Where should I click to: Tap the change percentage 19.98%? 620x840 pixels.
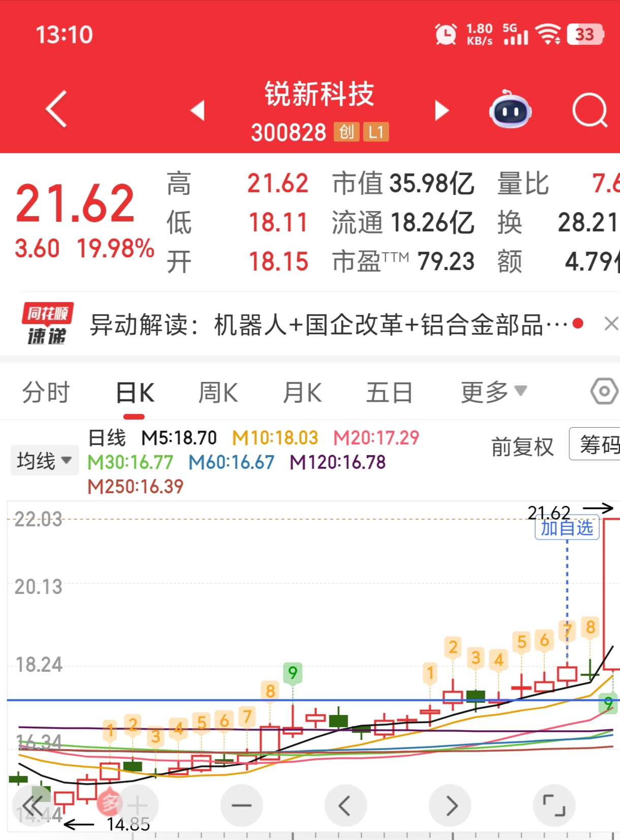115,249
